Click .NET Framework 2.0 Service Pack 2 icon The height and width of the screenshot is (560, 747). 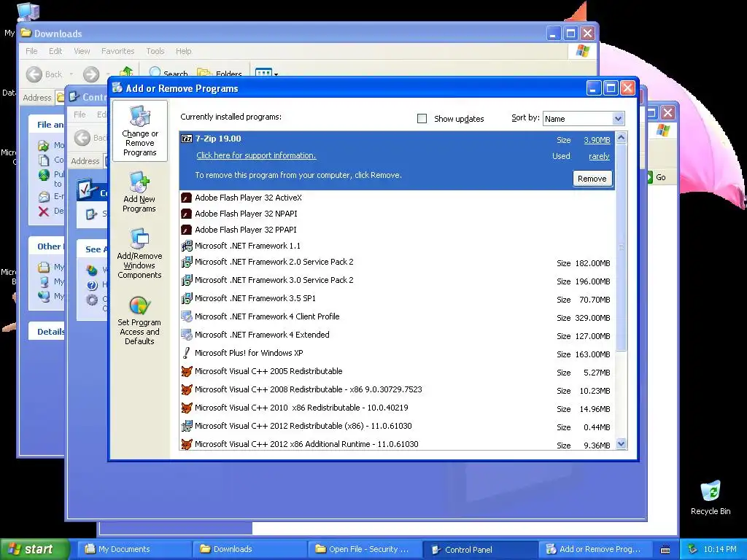187,262
